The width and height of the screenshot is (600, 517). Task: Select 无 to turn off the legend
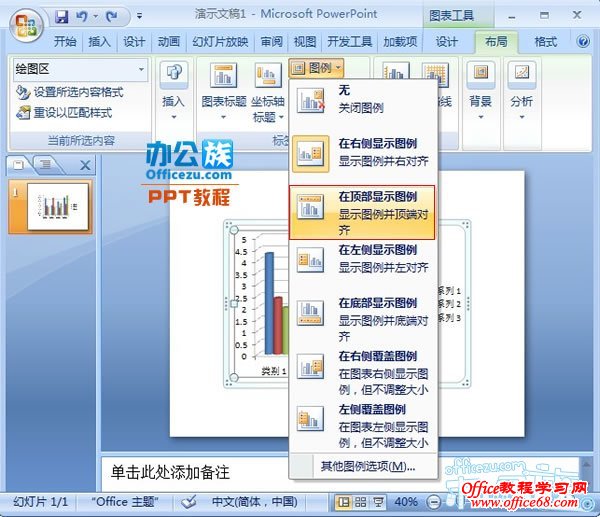coord(362,99)
